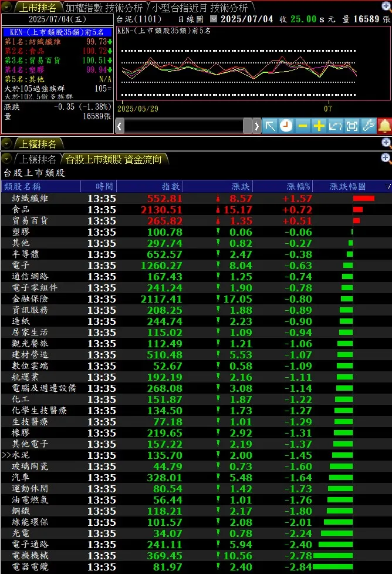Select the 食品 row in sector table
The height and width of the screenshot is (574, 392).
coord(196,210)
